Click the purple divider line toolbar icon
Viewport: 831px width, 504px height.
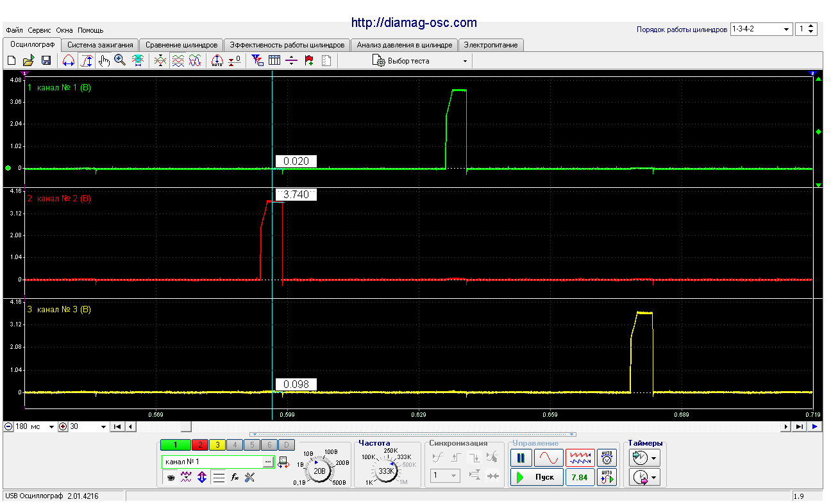click(292, 60)
